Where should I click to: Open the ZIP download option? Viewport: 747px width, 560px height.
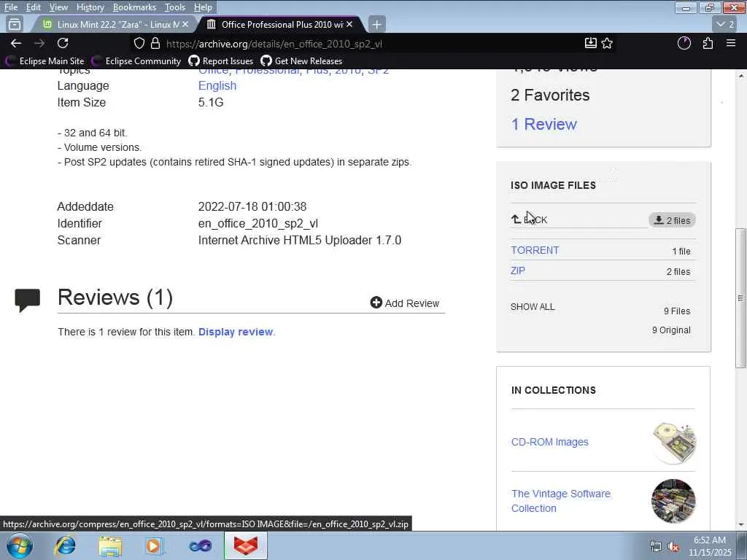(518, 271)
